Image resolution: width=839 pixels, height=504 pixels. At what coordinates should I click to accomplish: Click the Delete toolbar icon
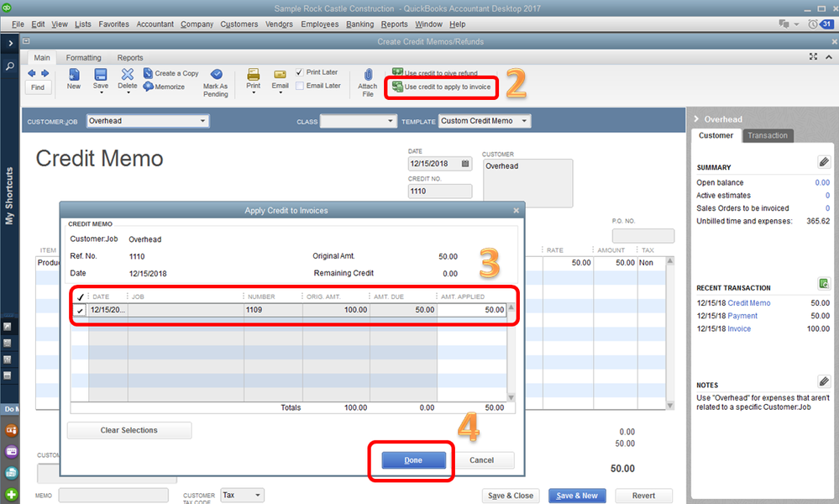[x=128, y=75]
